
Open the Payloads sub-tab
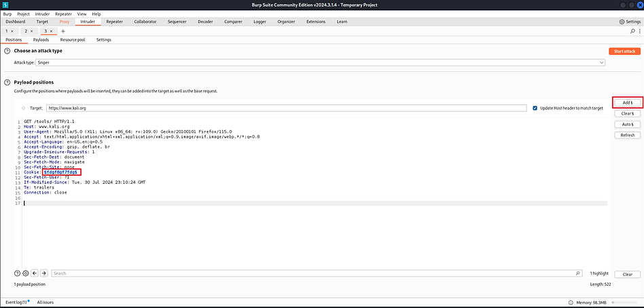pyautogui.click(x=41, y=40)
